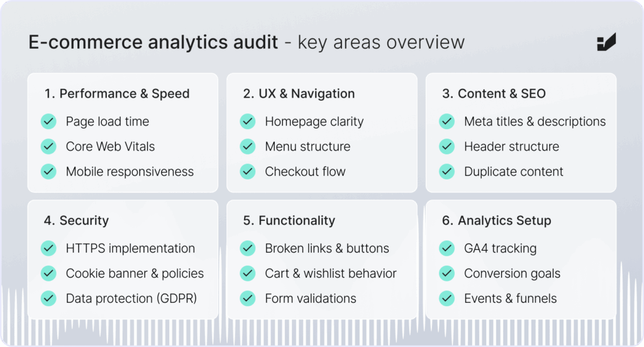Click the Broken links & buttons text

(x=327, y=248)
